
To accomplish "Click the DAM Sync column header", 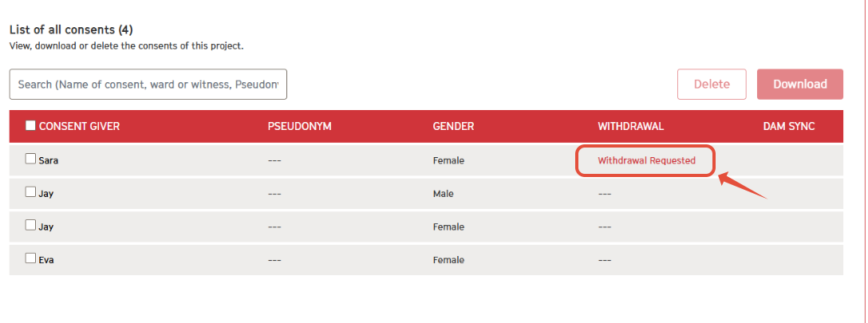I will tap(789, 126).
